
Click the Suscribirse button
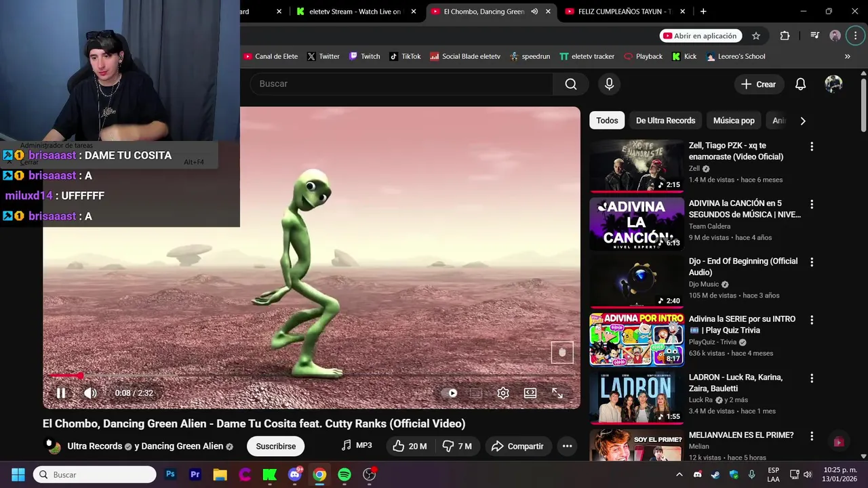(x=276, y=446)
